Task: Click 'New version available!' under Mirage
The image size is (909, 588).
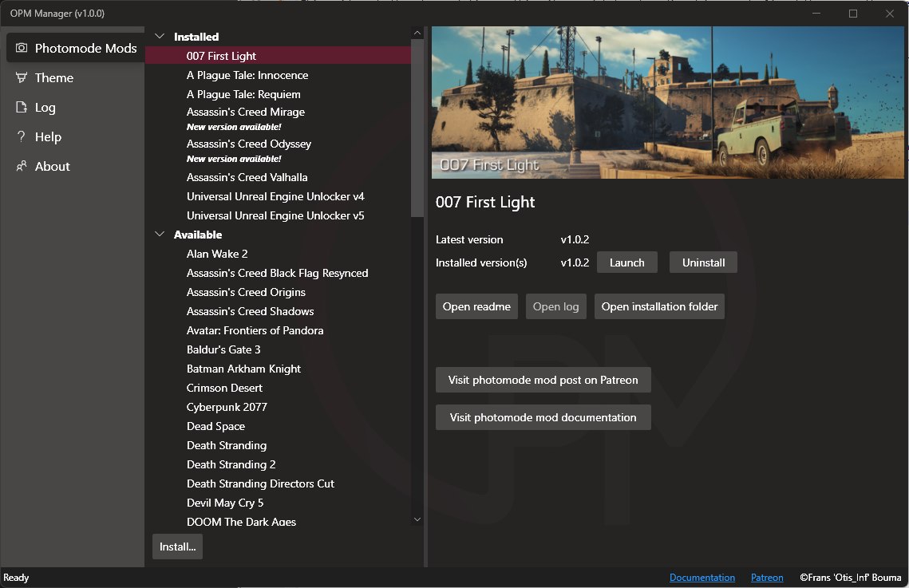Action: tap(234, 127)
